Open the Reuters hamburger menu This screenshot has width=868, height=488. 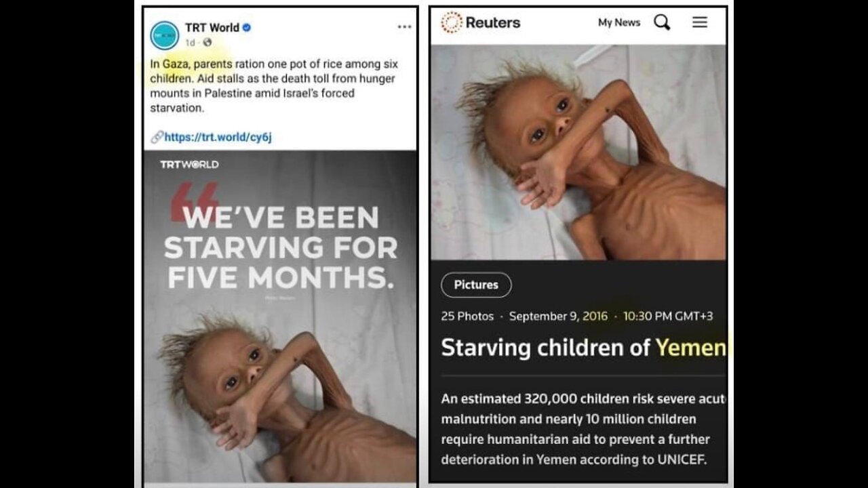[700, 22]
